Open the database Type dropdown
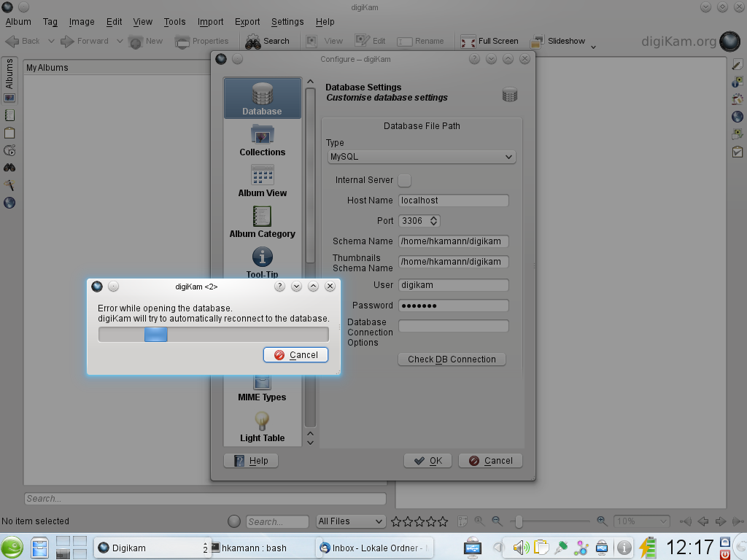747x560 pixels. coord(421,157)
